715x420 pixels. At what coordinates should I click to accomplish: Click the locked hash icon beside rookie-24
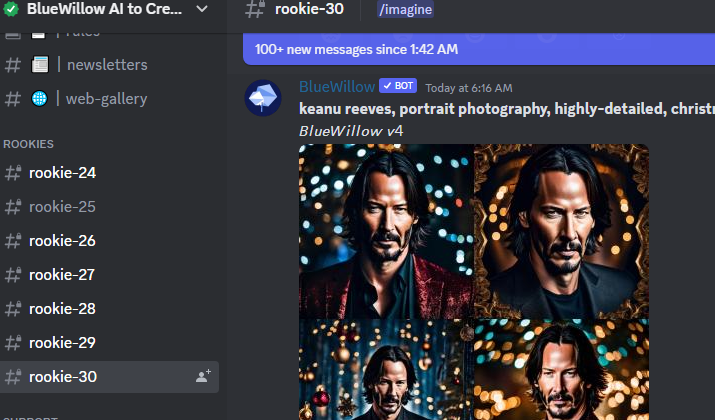coord(13,173)
